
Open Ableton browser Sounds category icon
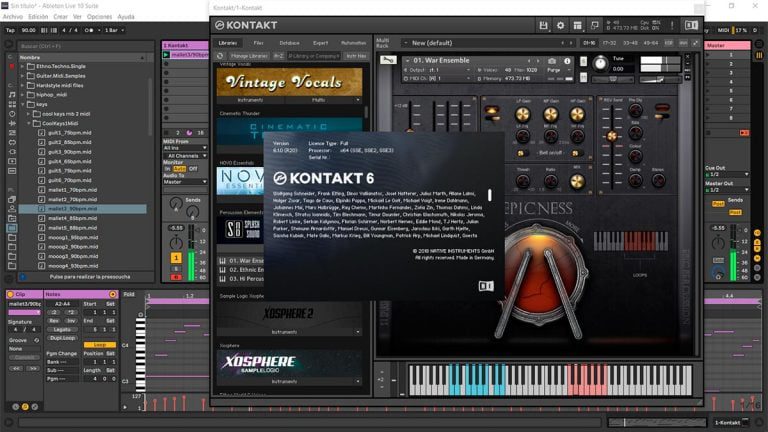tap(12, 94)
